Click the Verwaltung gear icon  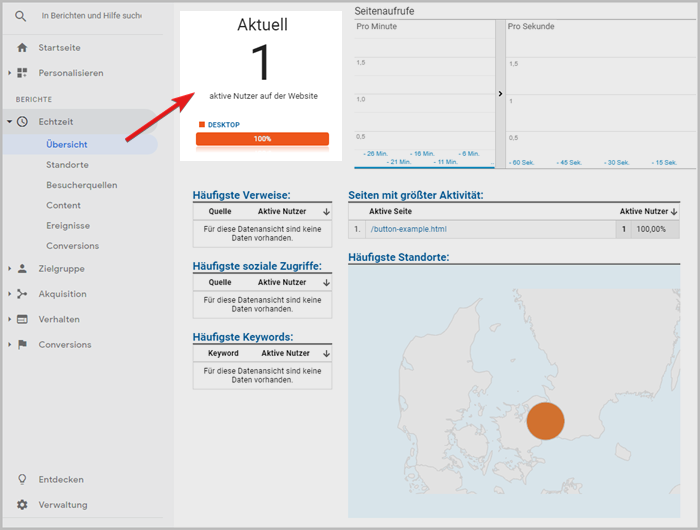tap(22, 505)
